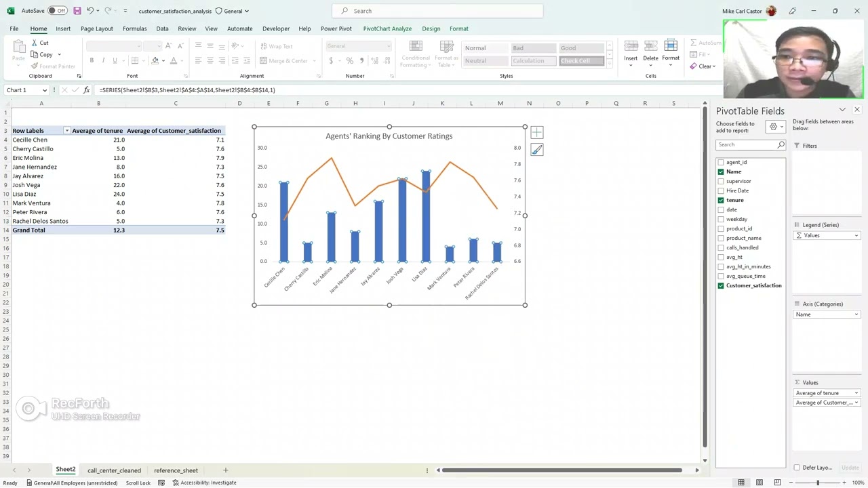Screen dimensions: 868x488
Task: Open Conditional Formatting menu
Action: coord(416,54)
